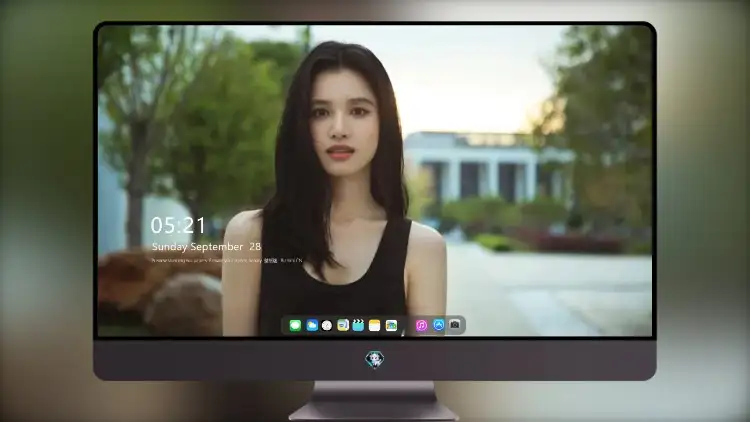Click the date text Sunday September 28

tap(206, 246)
